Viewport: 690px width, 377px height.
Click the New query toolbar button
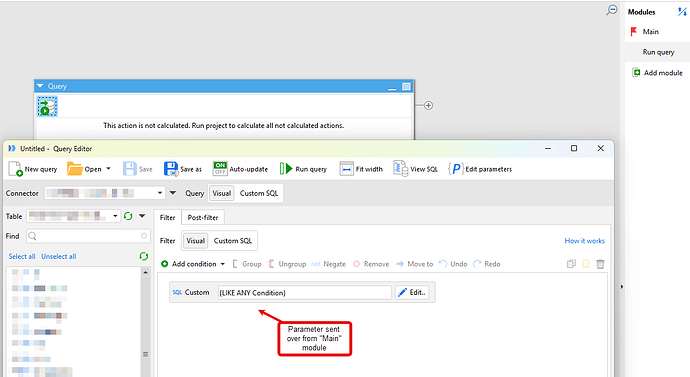pyautogui.click(x=33, y=169)
